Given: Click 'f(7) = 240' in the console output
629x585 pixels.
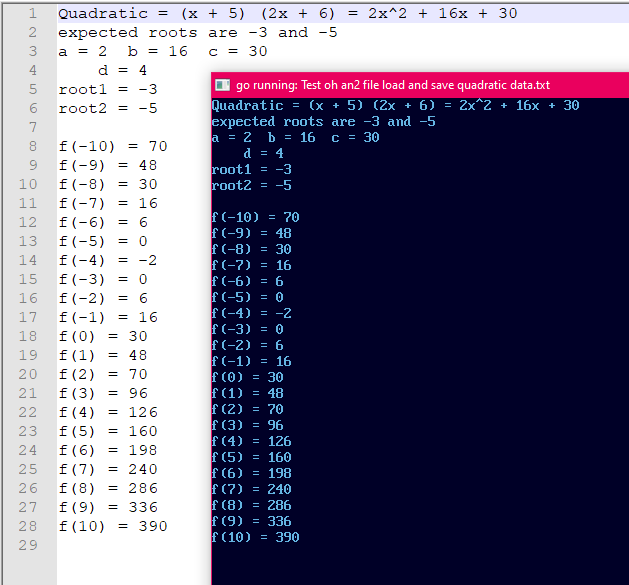Looking at the screenshot, I should tap(252, 490).
